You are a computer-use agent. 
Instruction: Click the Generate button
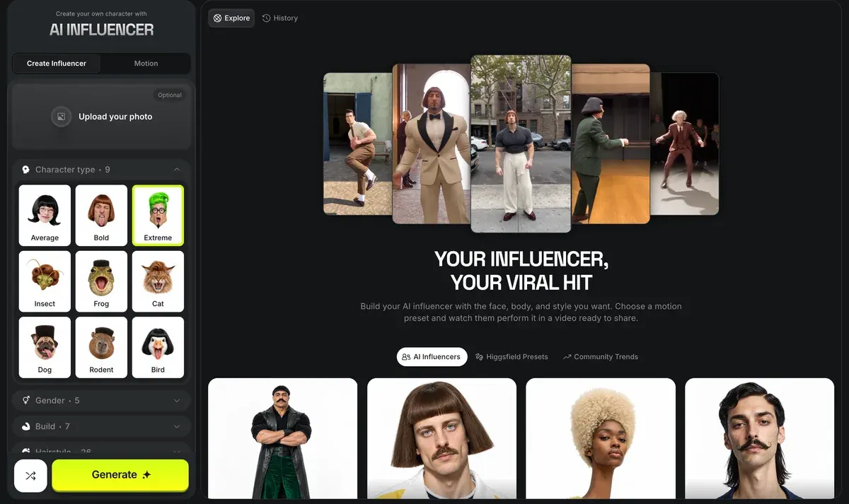click(120, 475)
